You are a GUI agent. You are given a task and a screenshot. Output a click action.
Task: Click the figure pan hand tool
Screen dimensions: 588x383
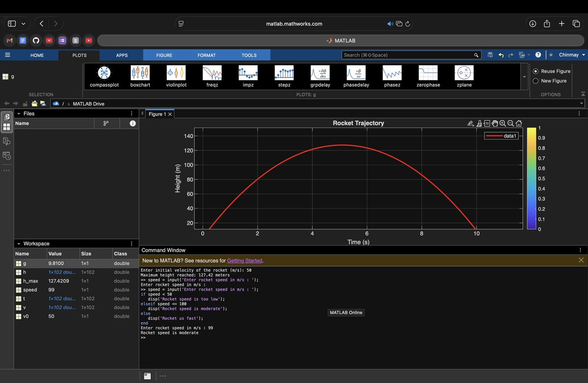[495, 123]
